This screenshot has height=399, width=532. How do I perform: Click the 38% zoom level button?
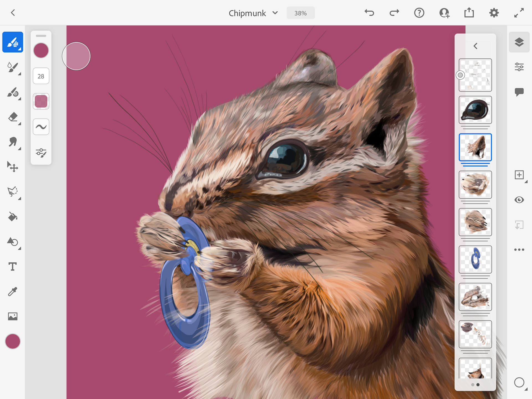300,13
